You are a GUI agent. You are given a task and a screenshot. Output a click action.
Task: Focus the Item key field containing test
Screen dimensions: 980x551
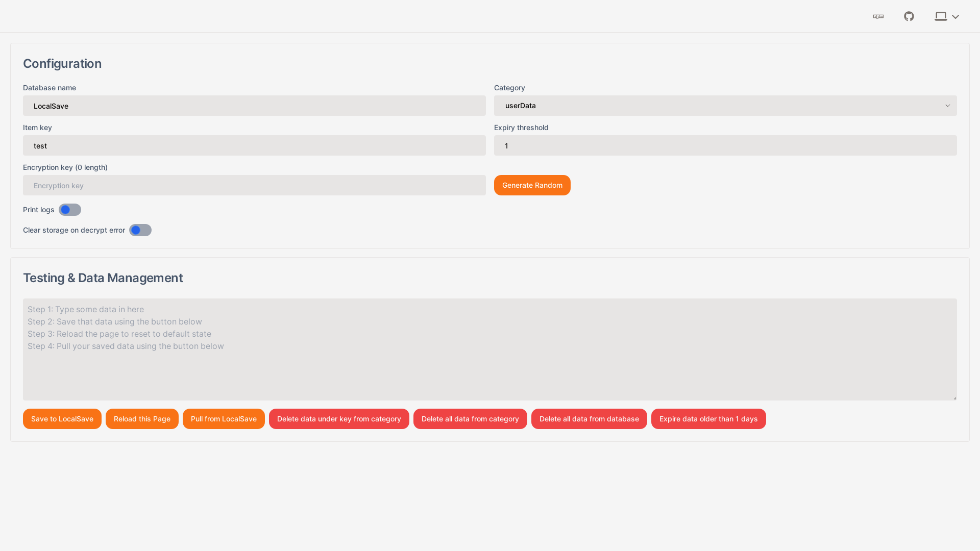(254, 145)
